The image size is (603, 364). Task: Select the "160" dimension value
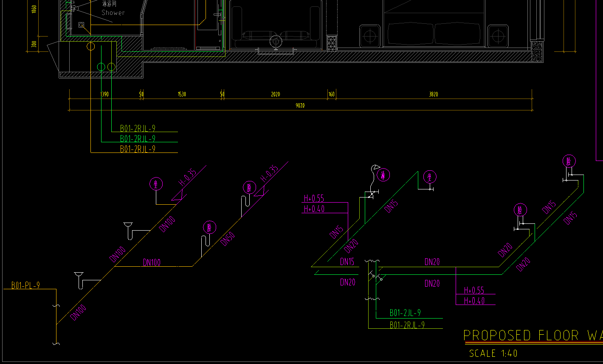pyautogui.click(x=331, y=94)
